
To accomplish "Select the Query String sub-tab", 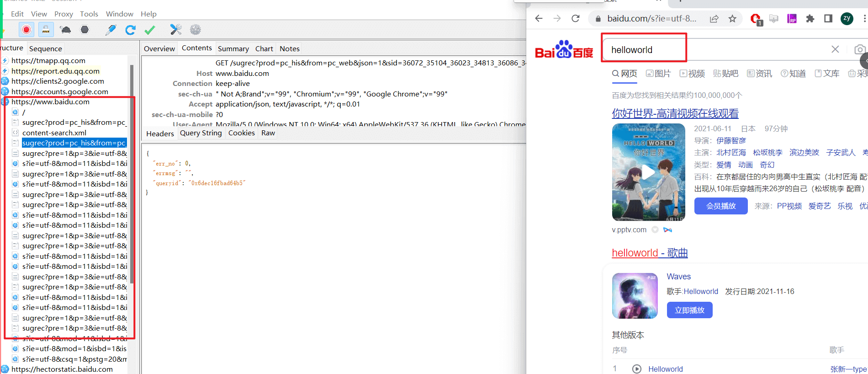I will (x=201, y=133).
